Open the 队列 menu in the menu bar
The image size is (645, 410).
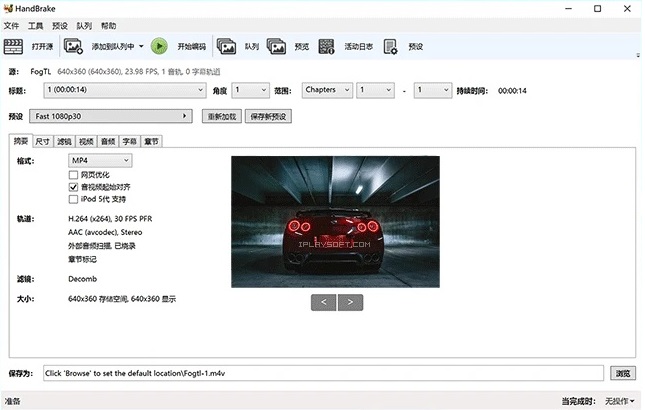tap(84, 26)
